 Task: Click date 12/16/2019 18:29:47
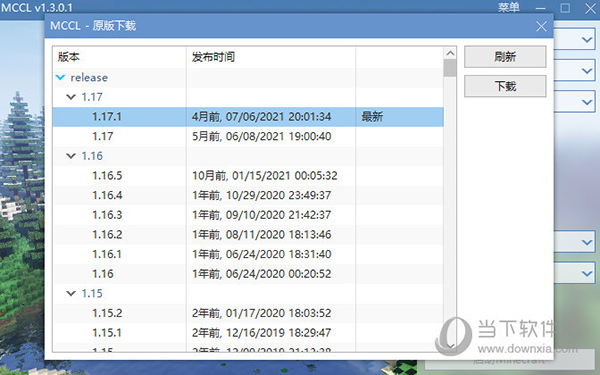tap(278, 333)
